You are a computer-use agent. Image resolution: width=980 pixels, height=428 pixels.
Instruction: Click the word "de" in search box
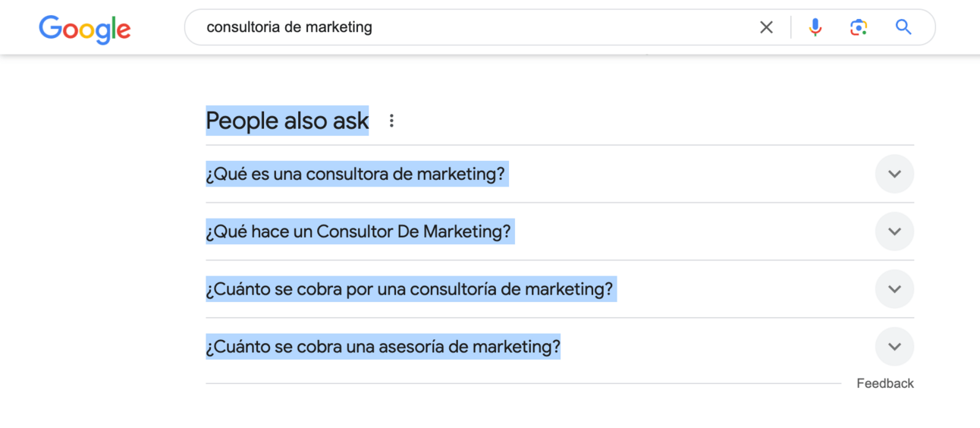click(293, 27)
